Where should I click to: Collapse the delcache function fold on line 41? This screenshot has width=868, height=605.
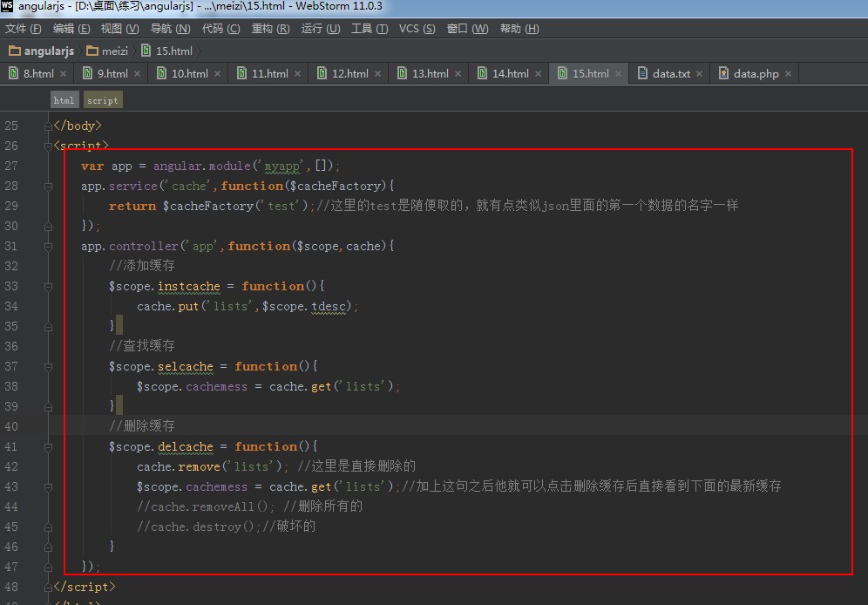(48, 447)
